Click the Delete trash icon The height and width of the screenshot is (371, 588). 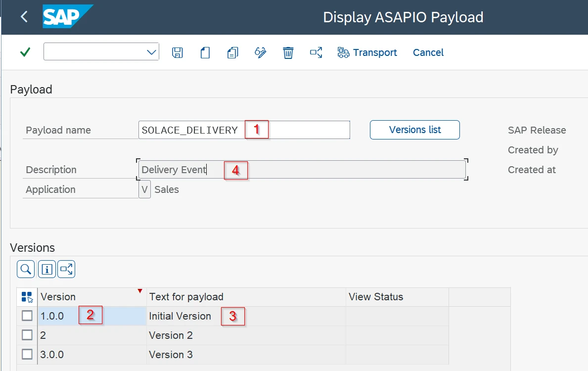coord(288,52)
